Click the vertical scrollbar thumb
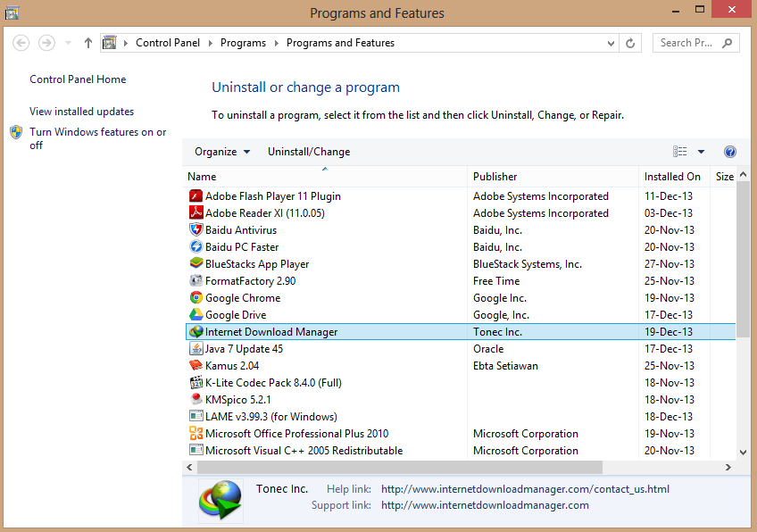 pos(743,259)
